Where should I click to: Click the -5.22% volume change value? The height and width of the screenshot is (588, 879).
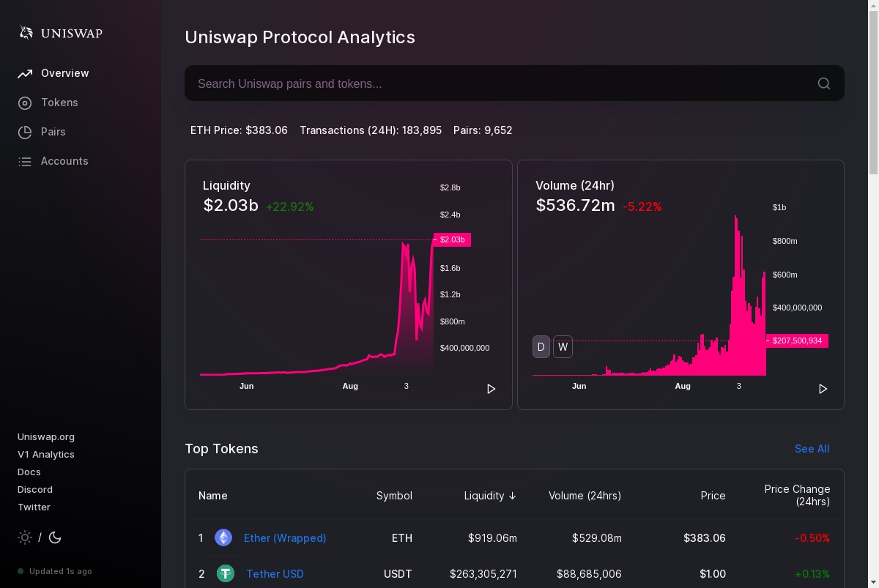click(642, 207)
